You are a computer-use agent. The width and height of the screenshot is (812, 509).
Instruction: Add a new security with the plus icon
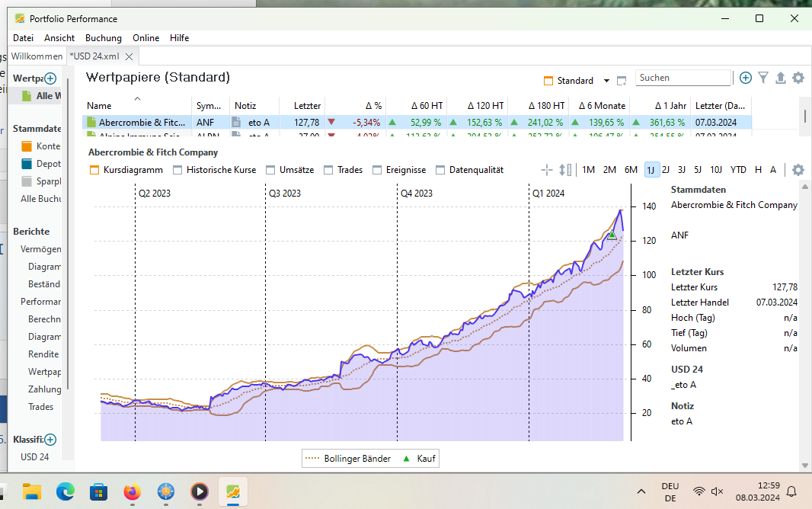click(745, 78)
